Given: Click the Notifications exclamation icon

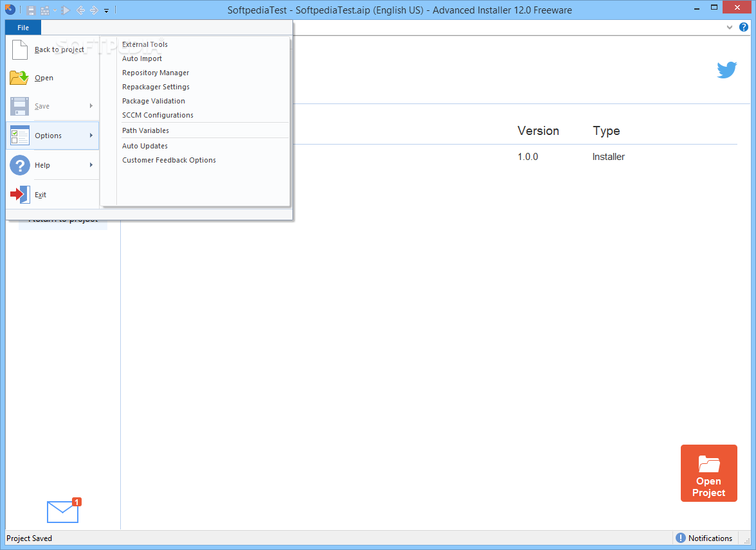Looking at the screenshot, I should point(680,538).
